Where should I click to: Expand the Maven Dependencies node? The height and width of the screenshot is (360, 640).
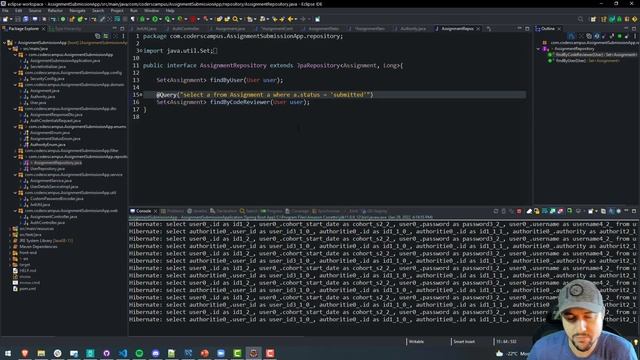click(10, 247)
